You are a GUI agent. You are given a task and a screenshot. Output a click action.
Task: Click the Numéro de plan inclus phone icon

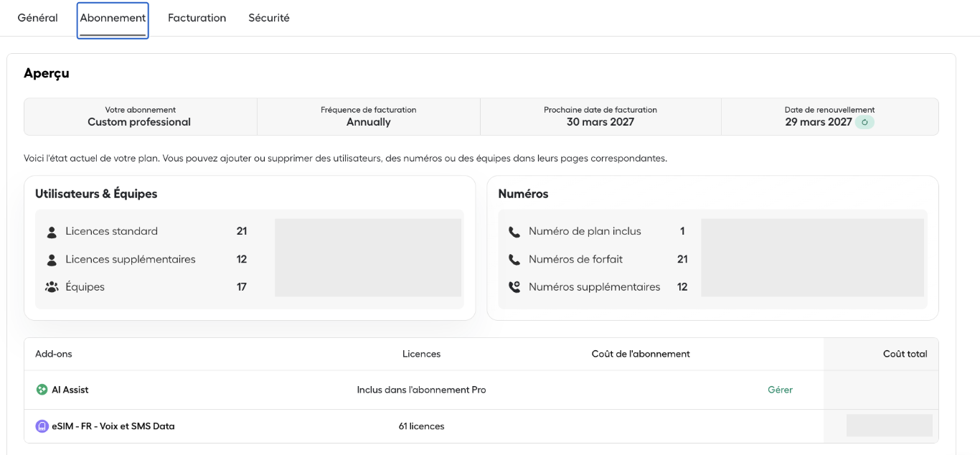(514, 232)
